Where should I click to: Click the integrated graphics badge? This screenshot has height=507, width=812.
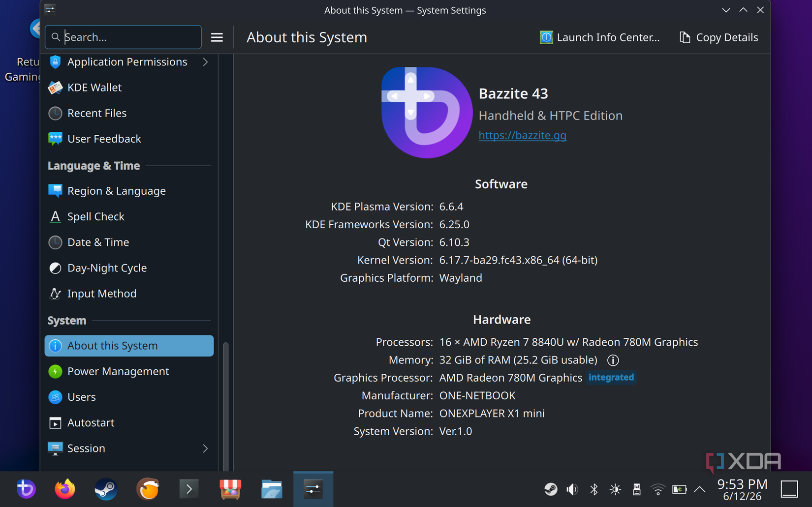click(x=611, y=377)
